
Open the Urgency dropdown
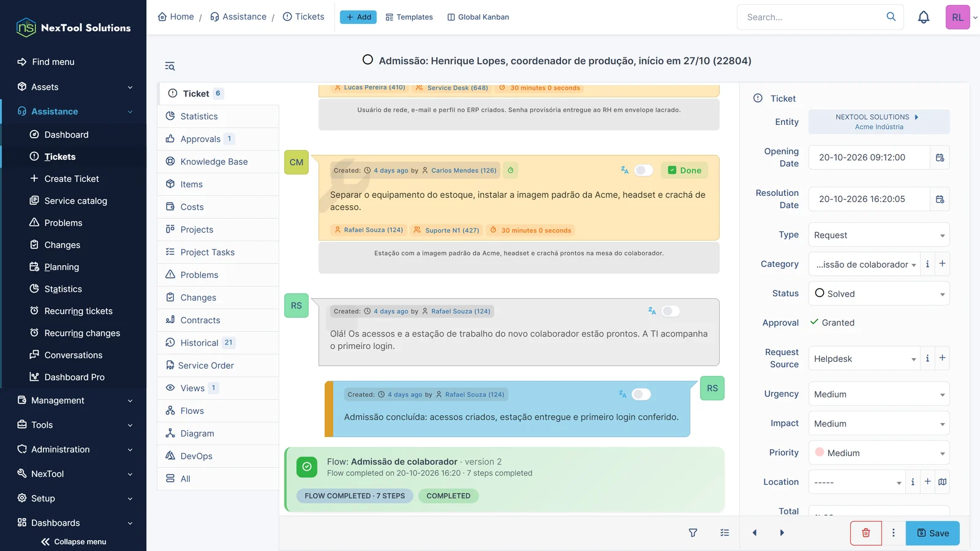[879, 394]
